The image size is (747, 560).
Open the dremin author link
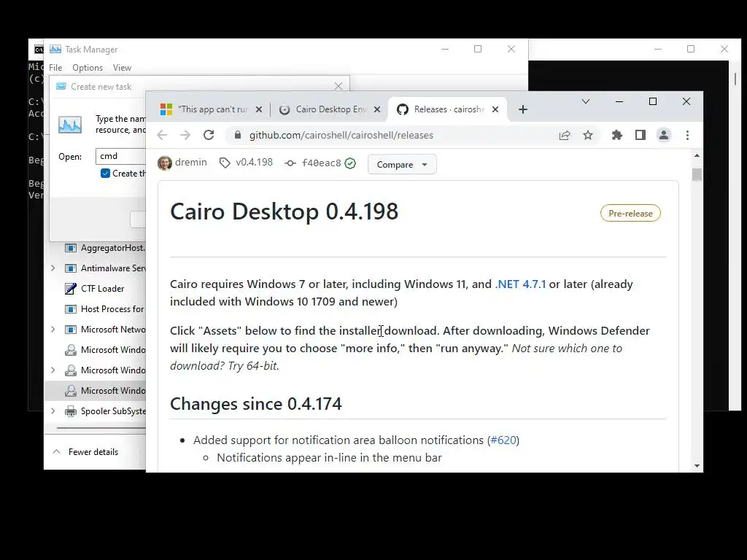191,163
